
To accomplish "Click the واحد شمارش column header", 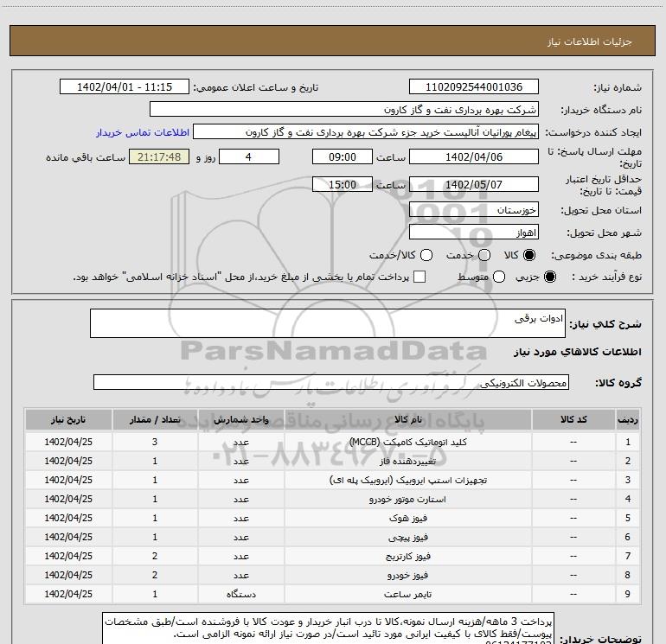I will (240, 419).
